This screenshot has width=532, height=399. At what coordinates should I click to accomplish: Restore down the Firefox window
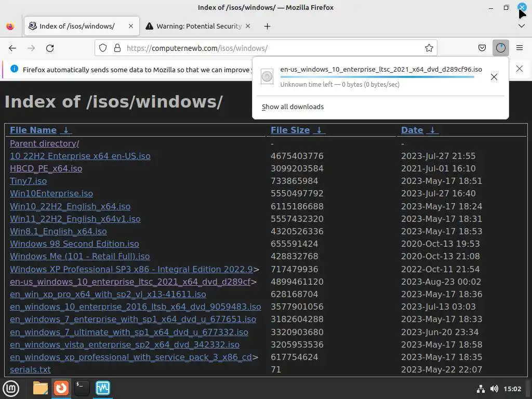pos(506,7)
